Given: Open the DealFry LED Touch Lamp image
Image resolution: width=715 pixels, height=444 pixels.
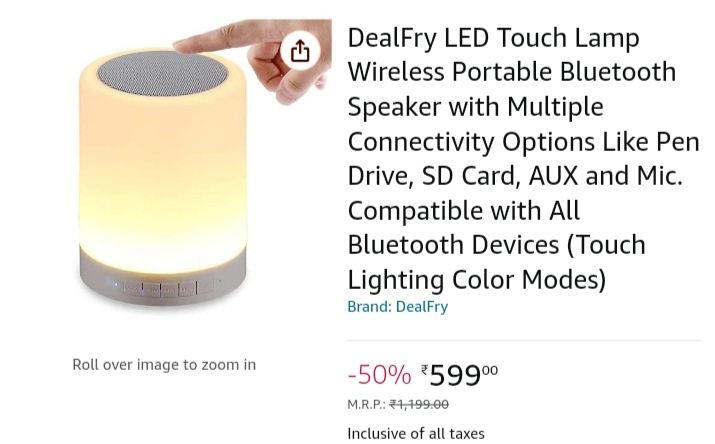Looking at the screenshot, I should tap(163, 170).
